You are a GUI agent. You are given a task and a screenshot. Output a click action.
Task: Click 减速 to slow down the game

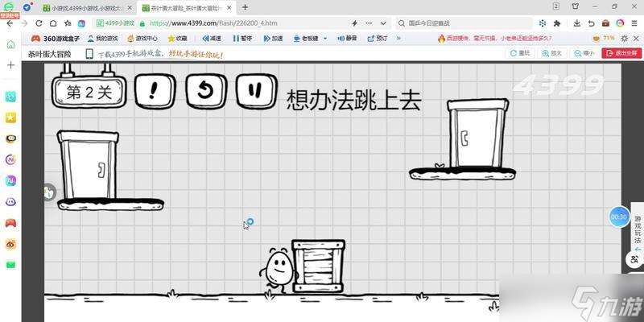pos(212,38)
